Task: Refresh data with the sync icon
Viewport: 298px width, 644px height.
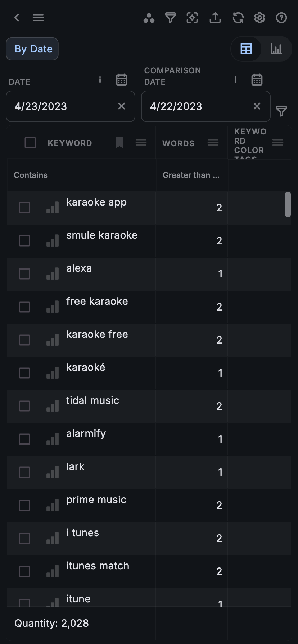Action: (x=238, y=18)
